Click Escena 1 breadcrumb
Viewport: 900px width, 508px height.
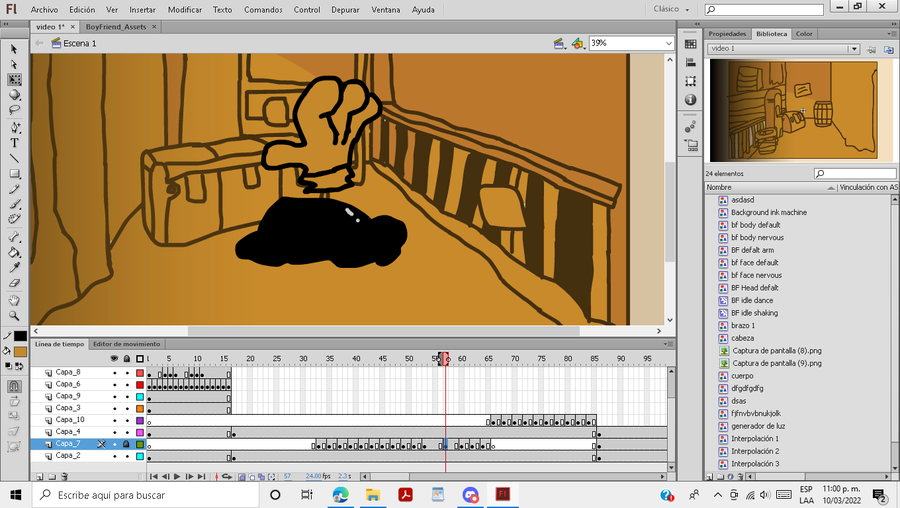point(80,44)
